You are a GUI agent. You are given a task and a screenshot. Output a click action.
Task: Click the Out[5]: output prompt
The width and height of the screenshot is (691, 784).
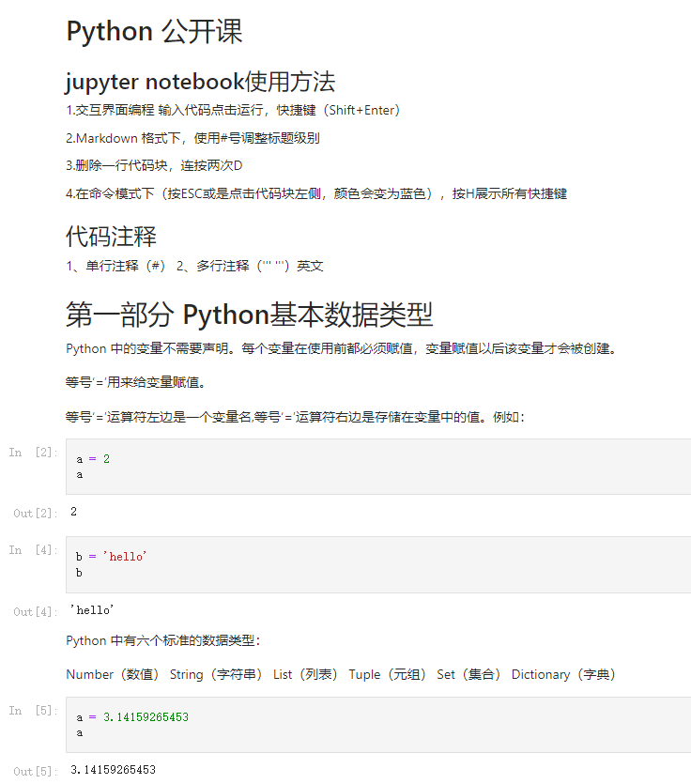(x=35, y=772)
